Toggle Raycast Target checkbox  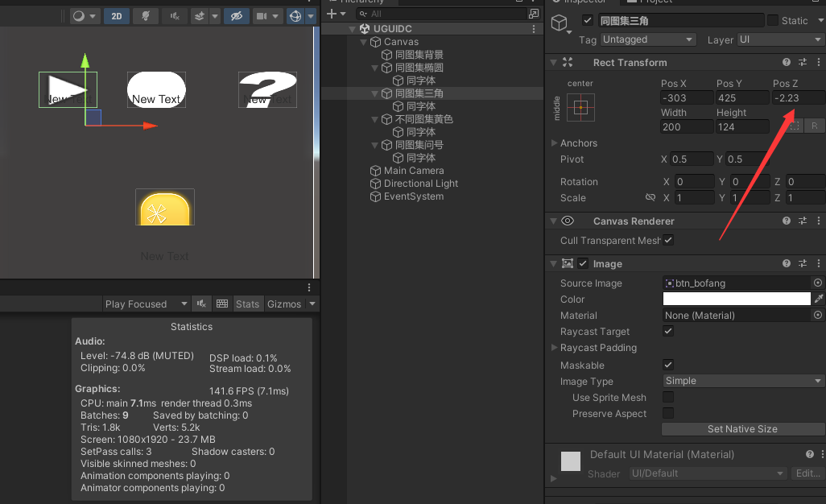[x=668, y=331]
